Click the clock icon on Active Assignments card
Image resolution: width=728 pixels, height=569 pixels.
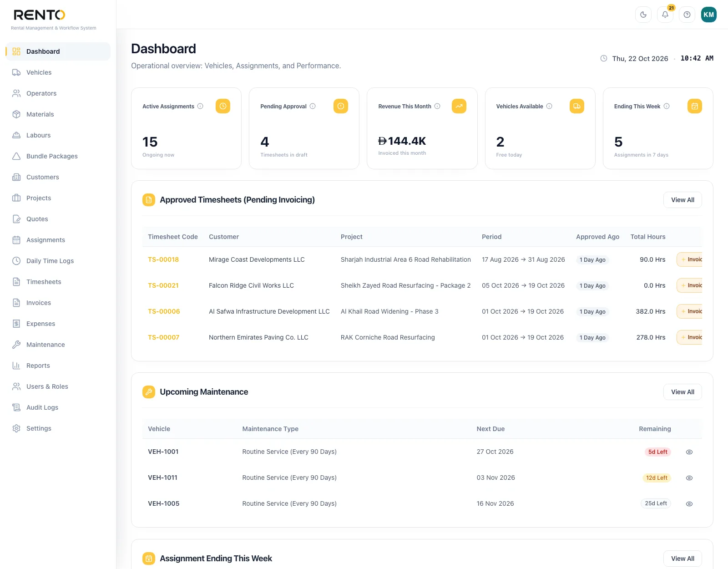click(x=223, y=106)
